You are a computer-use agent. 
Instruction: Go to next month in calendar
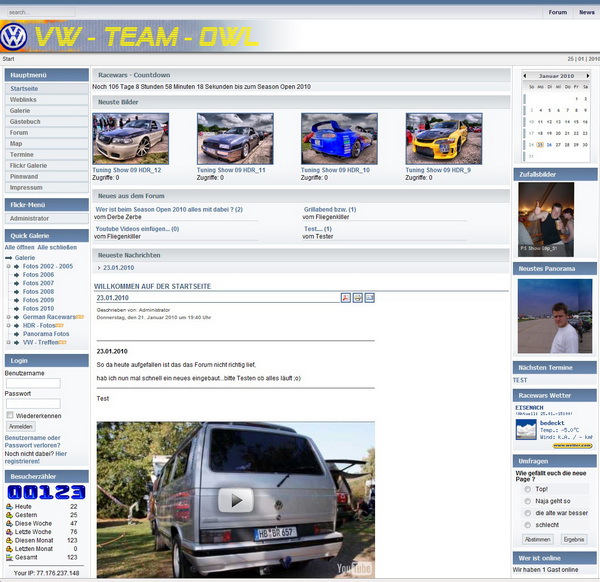pyautogui.click(x=590, y=76)
